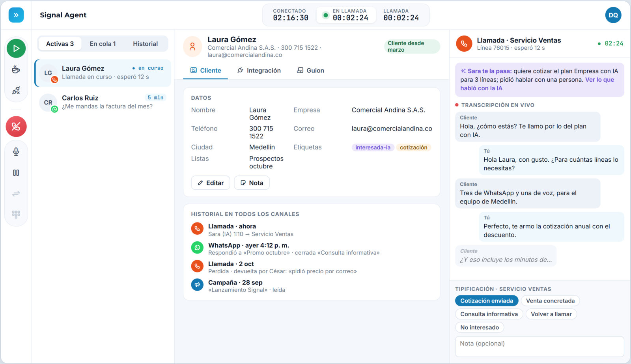
Task: Open the Guion tab
Action: (x=310, y=71)
